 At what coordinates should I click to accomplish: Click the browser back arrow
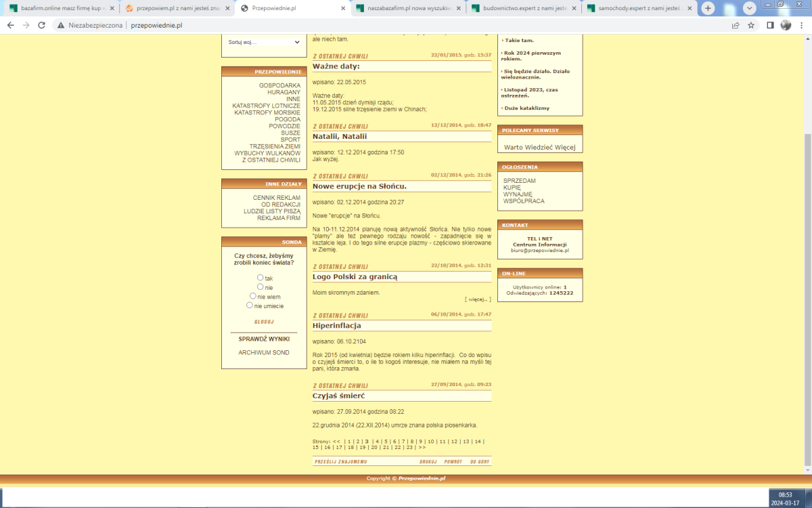pyautogui.click(x=10, y=25)
